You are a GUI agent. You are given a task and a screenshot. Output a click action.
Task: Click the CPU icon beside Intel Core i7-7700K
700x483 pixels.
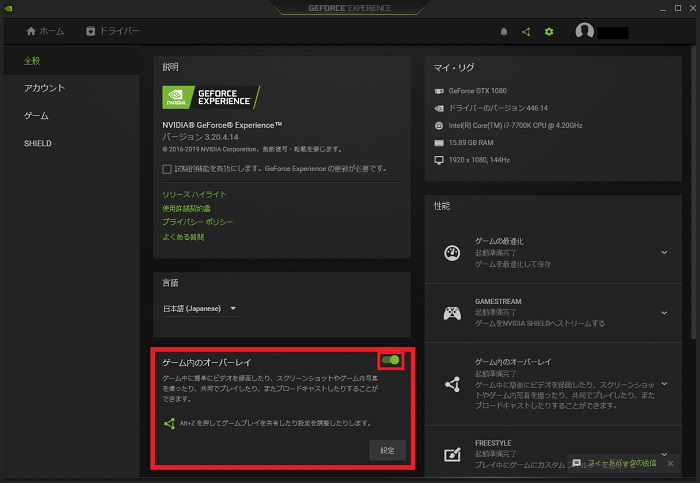click(439, 125)
